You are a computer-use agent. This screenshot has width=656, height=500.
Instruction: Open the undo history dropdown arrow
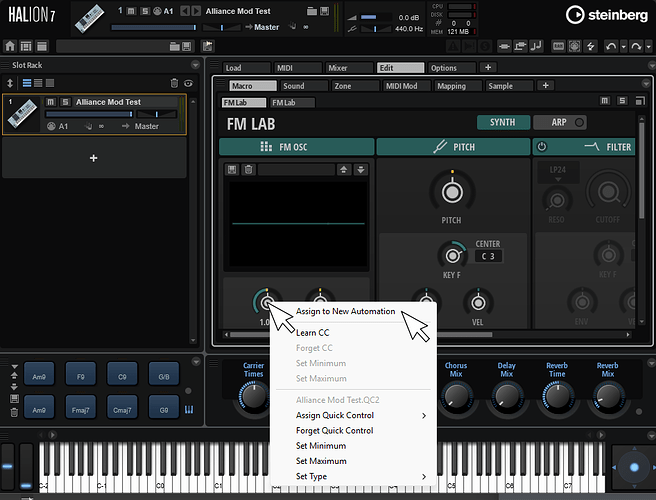point(623,46)
